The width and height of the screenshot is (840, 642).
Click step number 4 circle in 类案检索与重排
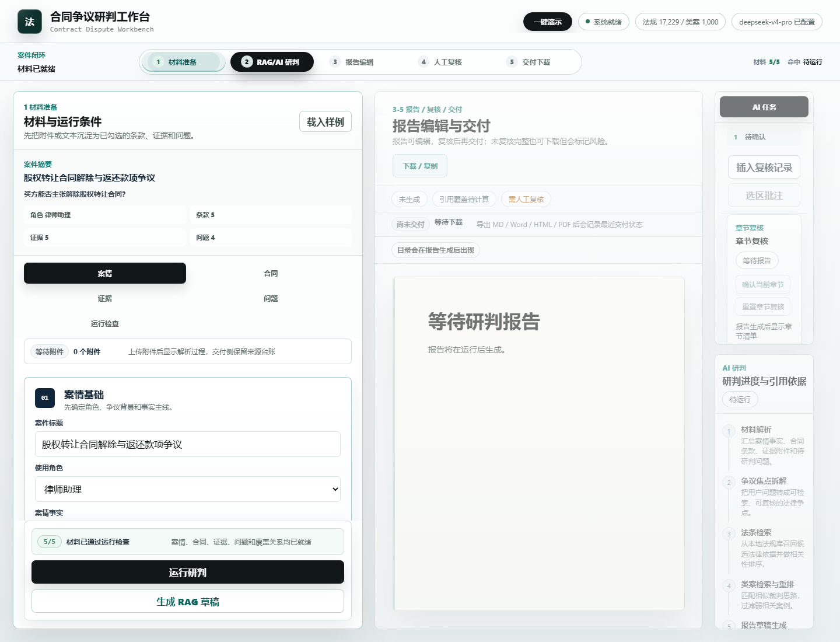[729, 586]
